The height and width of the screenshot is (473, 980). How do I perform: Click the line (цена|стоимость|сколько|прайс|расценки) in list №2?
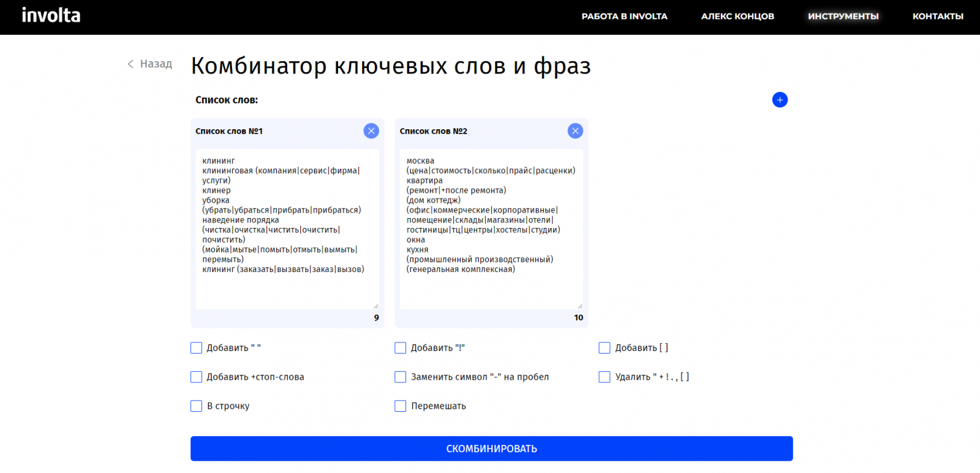pyautogui.click(x=491, y=171)
